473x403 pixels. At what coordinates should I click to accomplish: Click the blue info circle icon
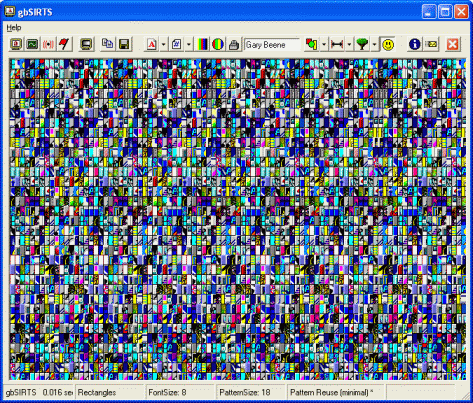[x=414, y=44]
